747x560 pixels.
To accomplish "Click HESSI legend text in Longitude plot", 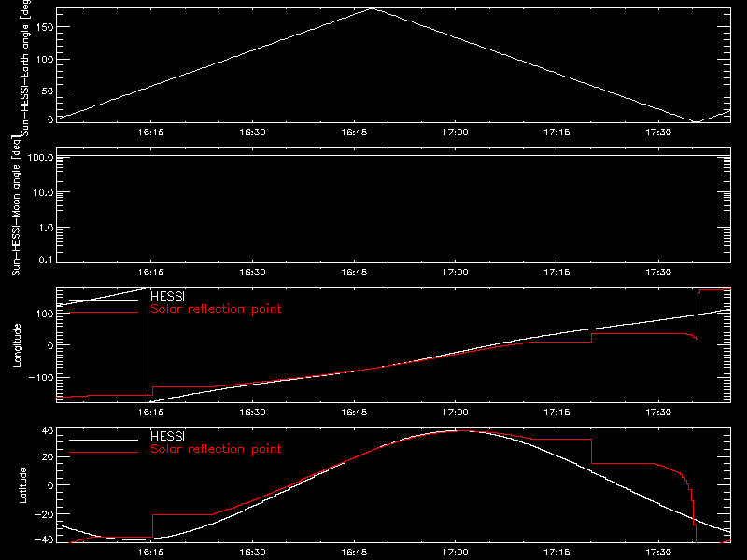I will [x=167, y=296].
